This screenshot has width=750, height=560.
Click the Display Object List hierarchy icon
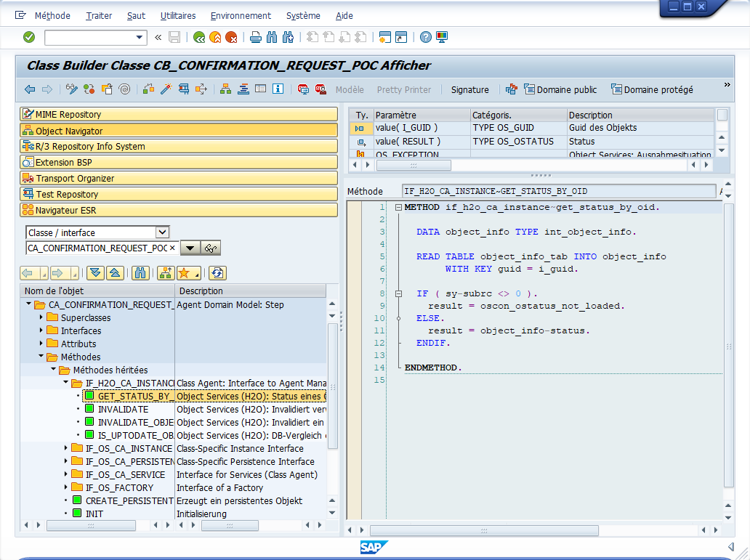click(226, 89)
